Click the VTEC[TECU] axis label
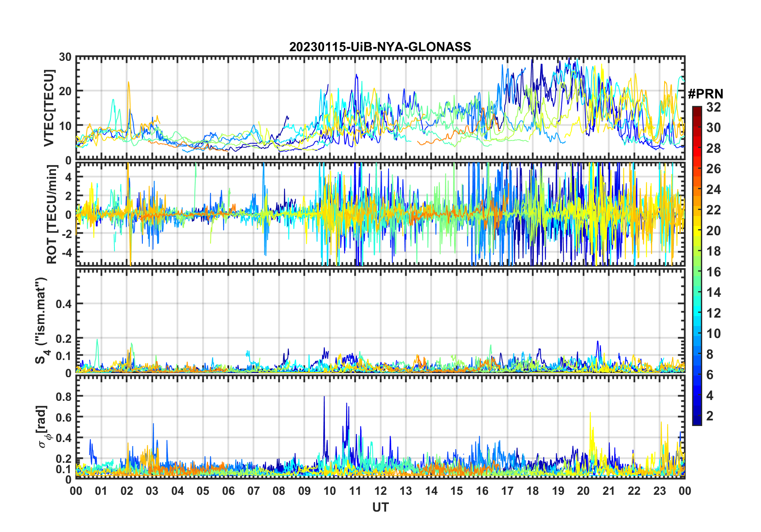The width and height of the screenshot is (761, 532). pos(48,108)
